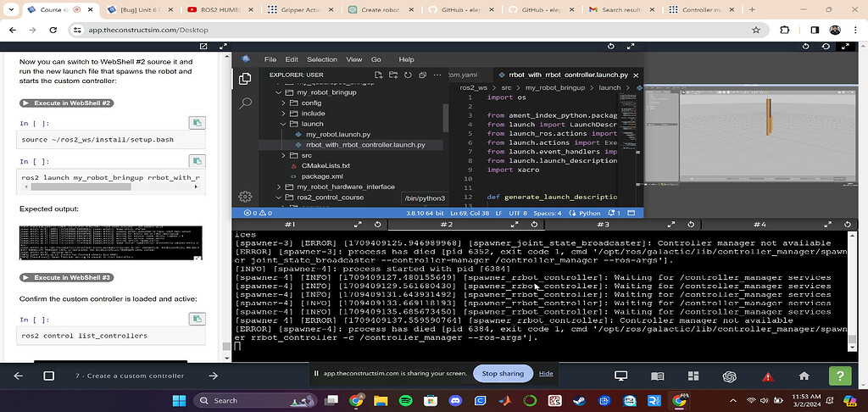The height and width of the screenshot is (412, 868).
Task: Open the Selection menu in the IDE
Action: (x=321, y=59)
